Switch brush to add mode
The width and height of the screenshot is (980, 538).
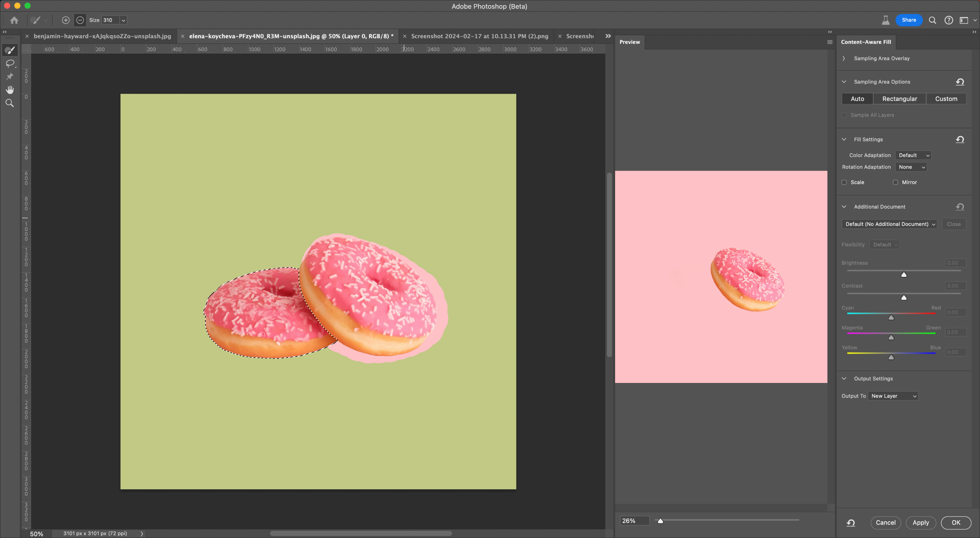click(66, 20)
